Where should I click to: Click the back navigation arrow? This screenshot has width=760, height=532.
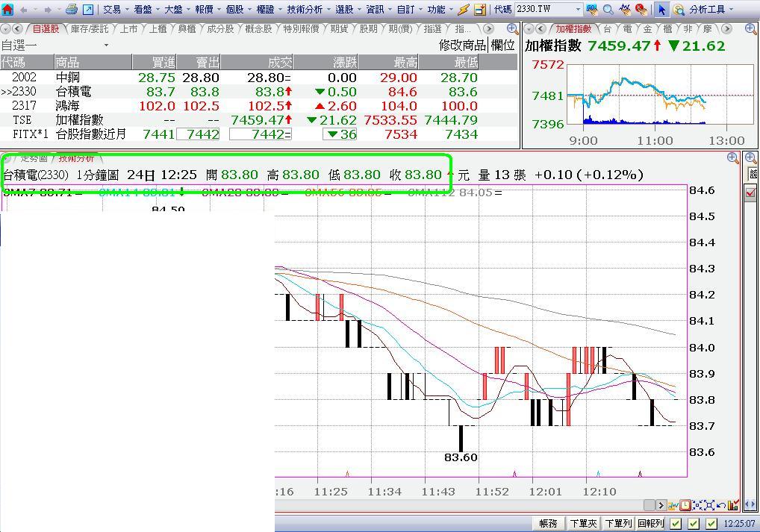[x=24, y=9]
